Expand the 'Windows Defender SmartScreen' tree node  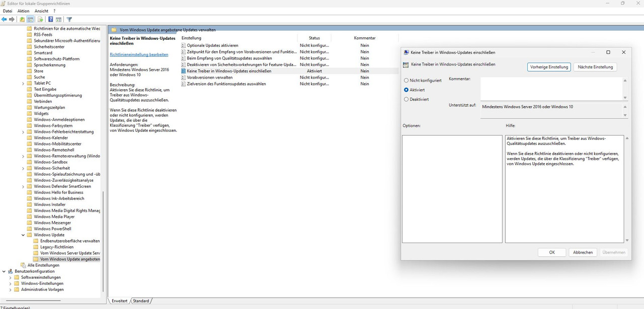click(23, 186)
